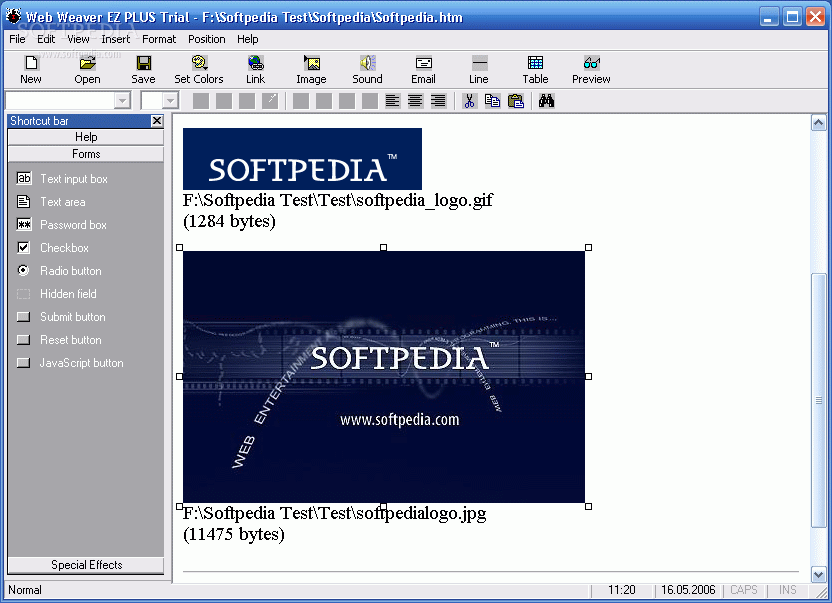Image resolution: width=832 pixels, height=603 pixels.
Task: Insert an email link with the Email icon
Action: tap(423, 70)
